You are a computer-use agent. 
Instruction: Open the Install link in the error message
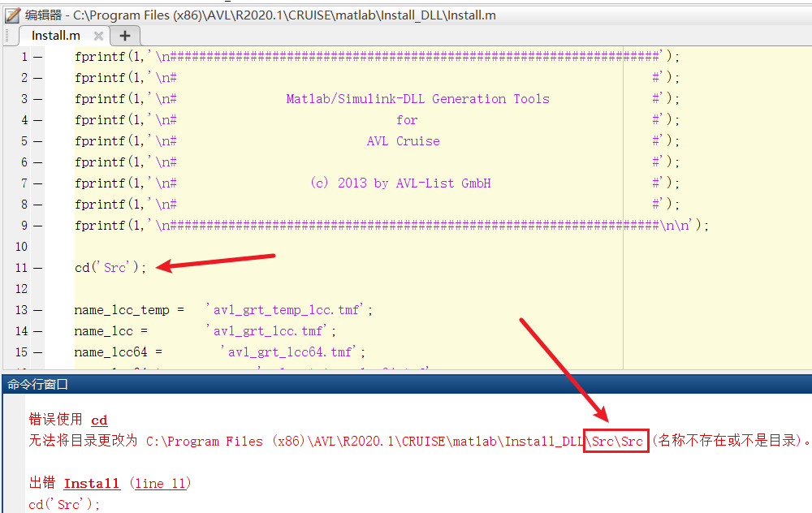92,483
